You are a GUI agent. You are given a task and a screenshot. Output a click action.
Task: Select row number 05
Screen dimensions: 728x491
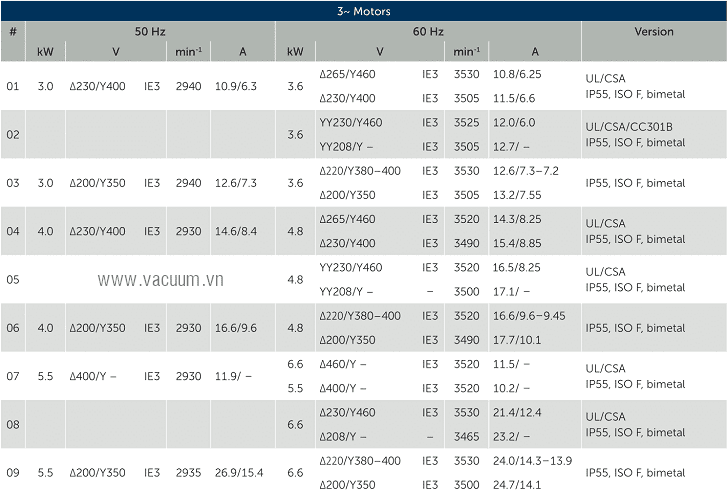point(13,280)
